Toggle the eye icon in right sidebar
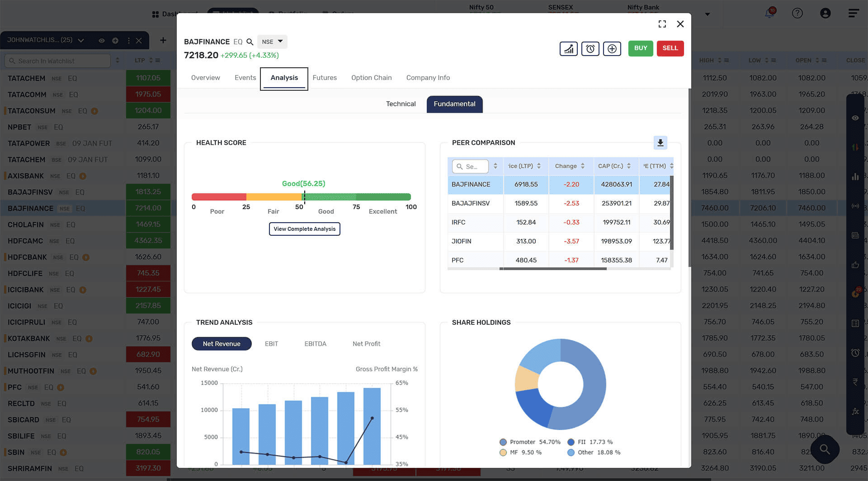 pyautogui.click(x=855, y=118)
